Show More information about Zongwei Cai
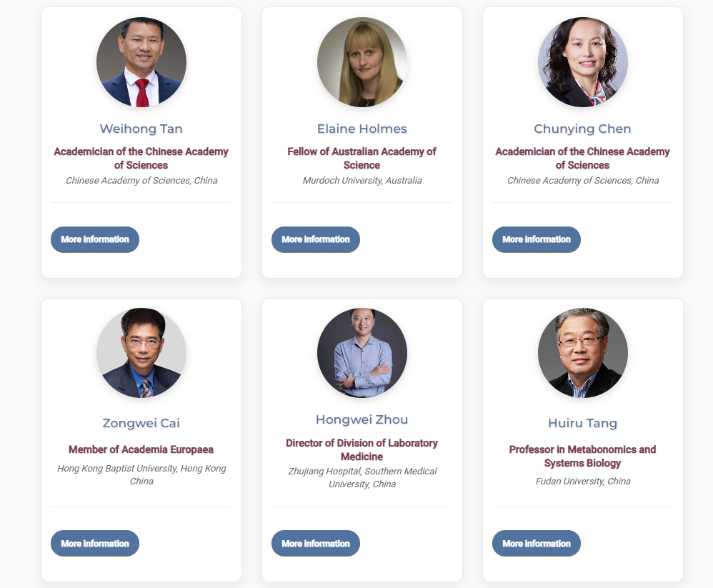Image resolution: width=713 pixels, height=588 pixels. pos(95,544)
